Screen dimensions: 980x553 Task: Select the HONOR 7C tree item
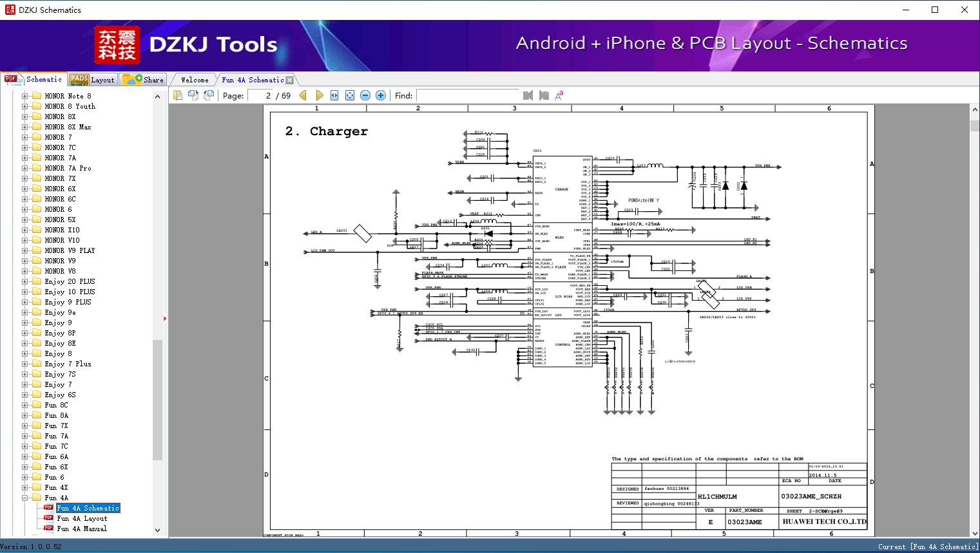pos(60,147)
